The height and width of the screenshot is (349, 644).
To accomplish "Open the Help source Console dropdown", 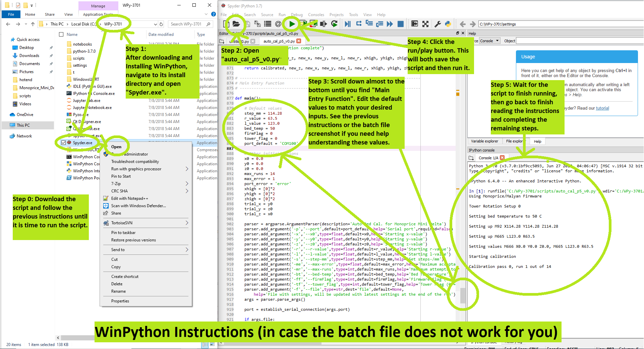I will click(489, 41).
